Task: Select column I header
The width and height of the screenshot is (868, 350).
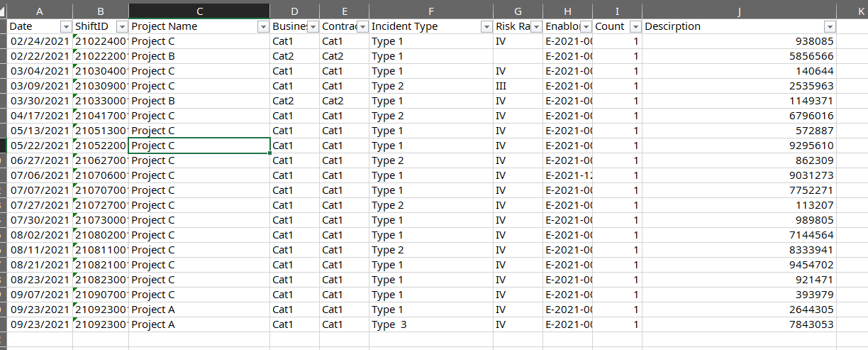Action: point(617,10)
